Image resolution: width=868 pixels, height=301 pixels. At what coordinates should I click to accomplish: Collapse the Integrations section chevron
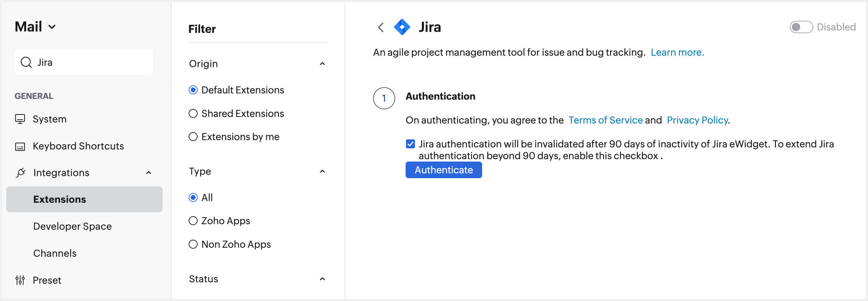tap(149, 173)
